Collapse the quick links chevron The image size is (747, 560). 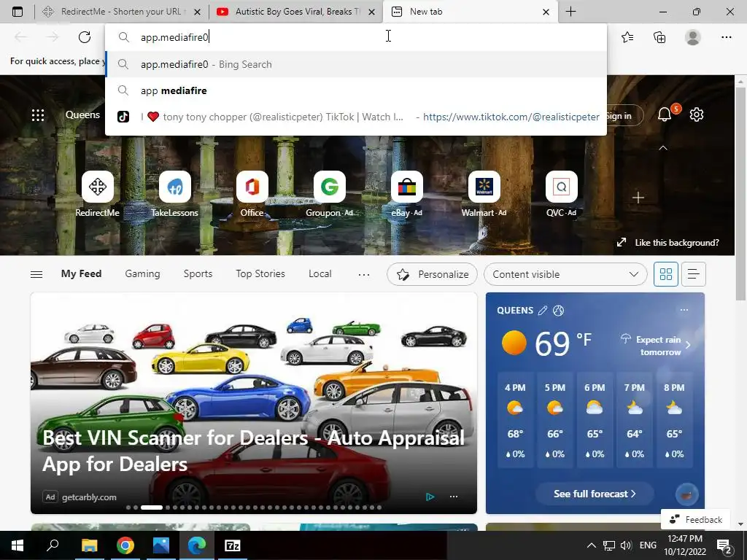662,148
